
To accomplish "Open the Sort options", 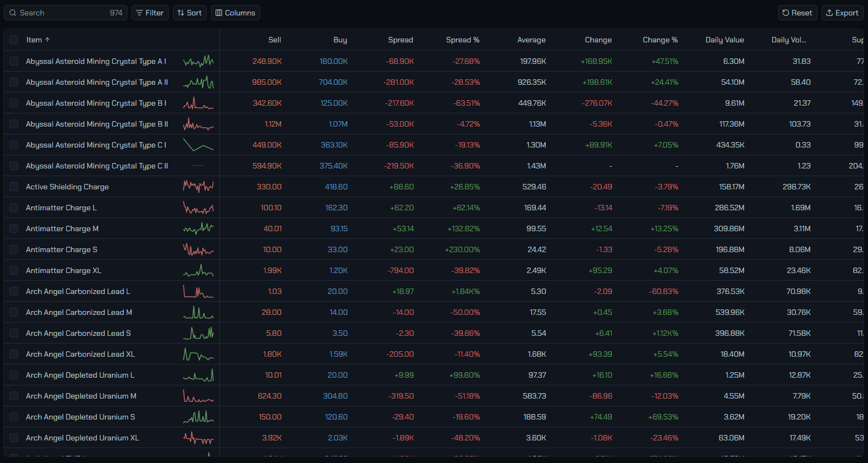I will click(x=190, y=13).
